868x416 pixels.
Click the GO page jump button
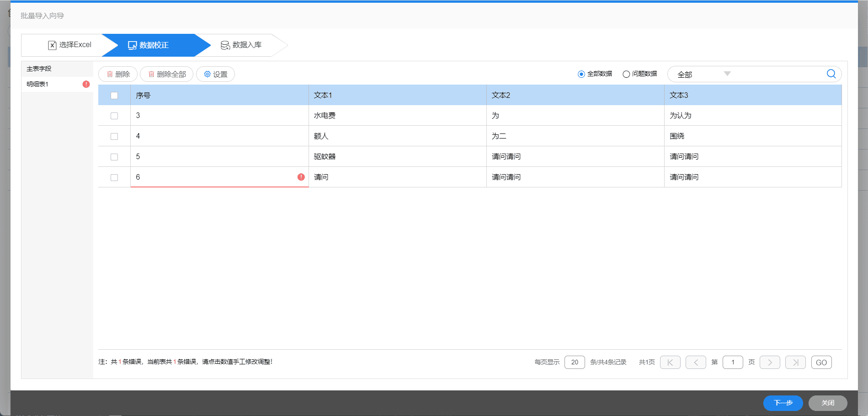click(821, 363)
